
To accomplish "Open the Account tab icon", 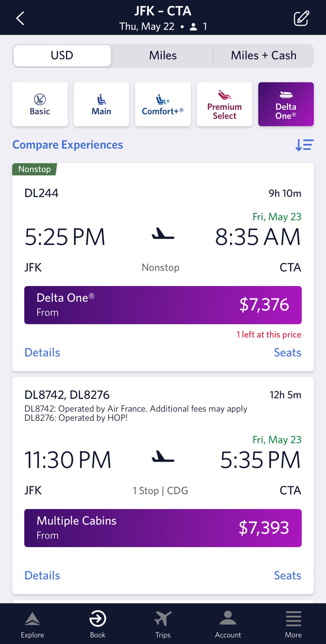I will coord(228,625).
